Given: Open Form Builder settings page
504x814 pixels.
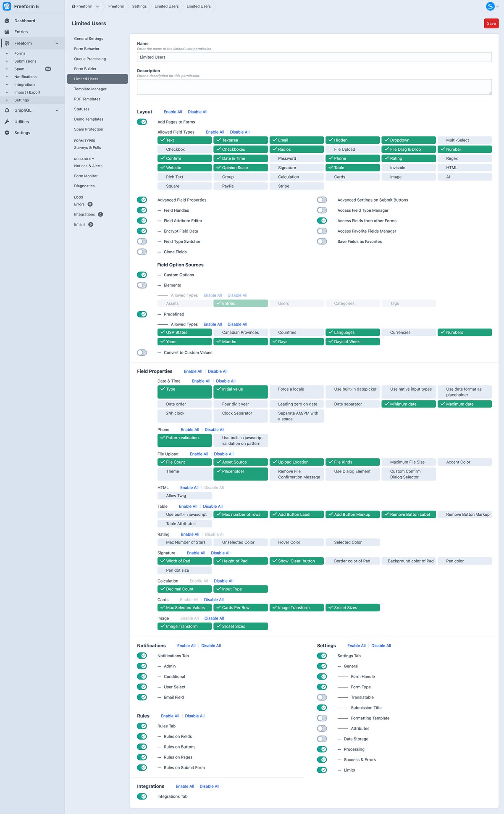Looking at the screenshot, I should (x=85, y=69).
